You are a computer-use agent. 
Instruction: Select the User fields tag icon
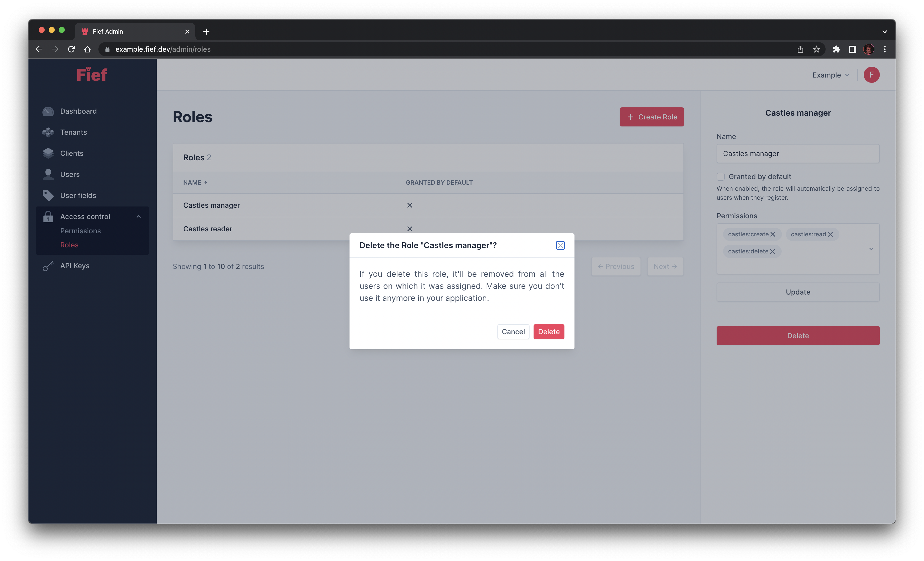click(x=48, y=195)
